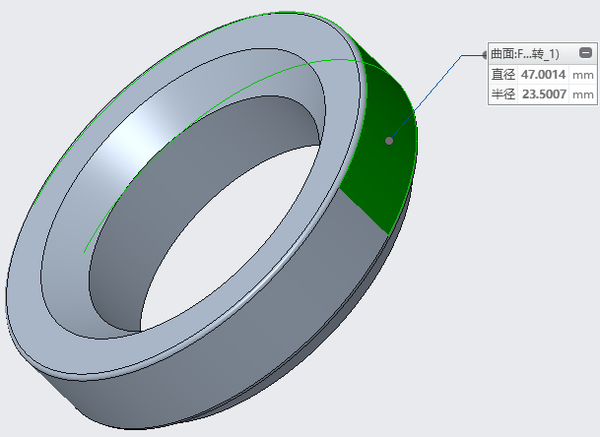Click the diameter value 47.0014
The width and height of the screenshot is (600, 437).
(543, 74)
